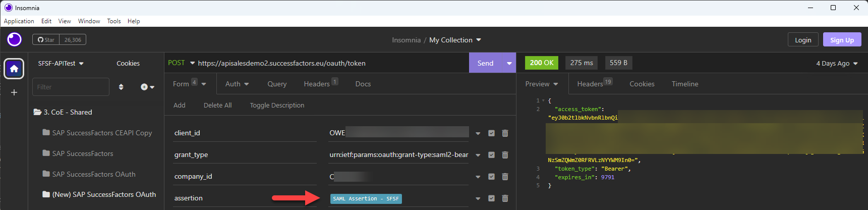Image resolution: width=868 pixels, height=210 pixels.
Task: Click the 559 B response size
Action: click(x=618, y=63)
